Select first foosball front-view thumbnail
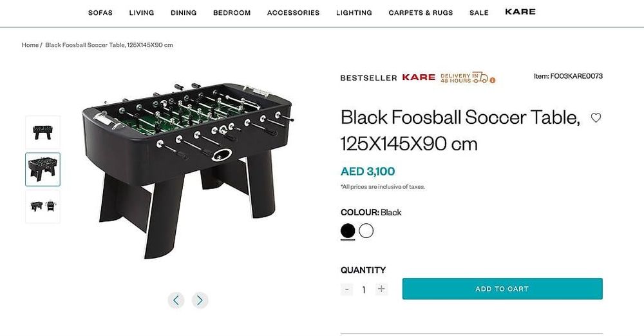This screenshot has width=644, height=336. (x=43, y=132)
